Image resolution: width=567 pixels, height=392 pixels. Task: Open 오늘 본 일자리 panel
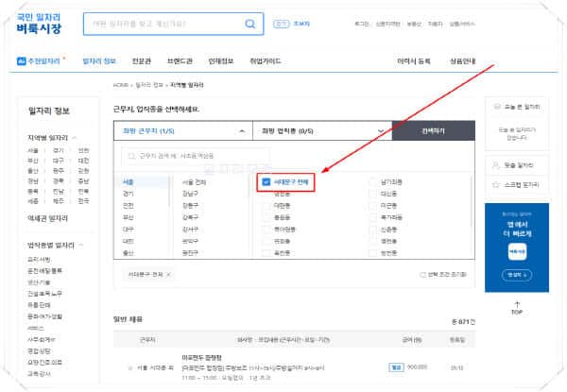523,107
